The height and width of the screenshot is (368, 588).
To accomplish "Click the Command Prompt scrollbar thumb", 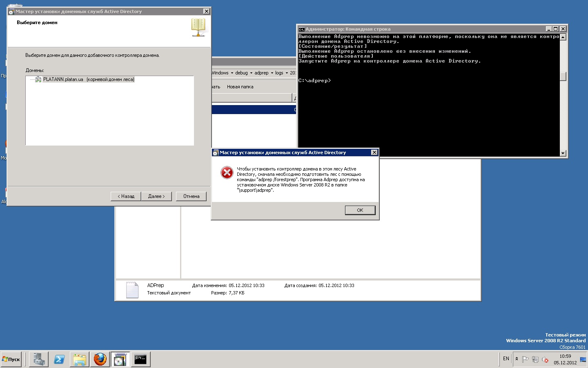I will click(x=563, y=76).
